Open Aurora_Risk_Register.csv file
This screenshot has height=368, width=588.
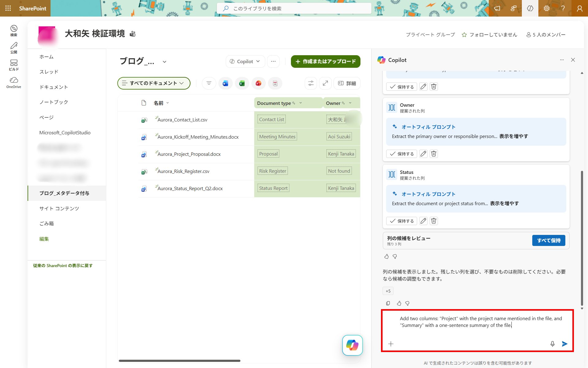point(183,171)
